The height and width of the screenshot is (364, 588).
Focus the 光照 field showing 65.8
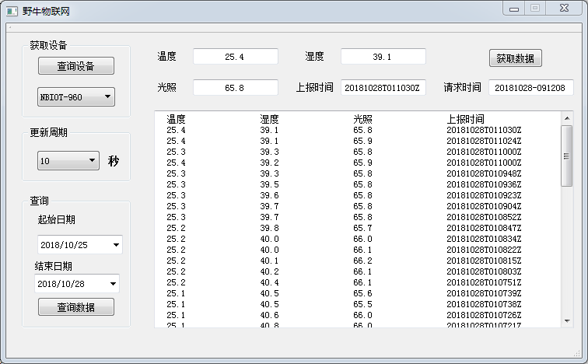pyautogui.click(x=236, y=88)
